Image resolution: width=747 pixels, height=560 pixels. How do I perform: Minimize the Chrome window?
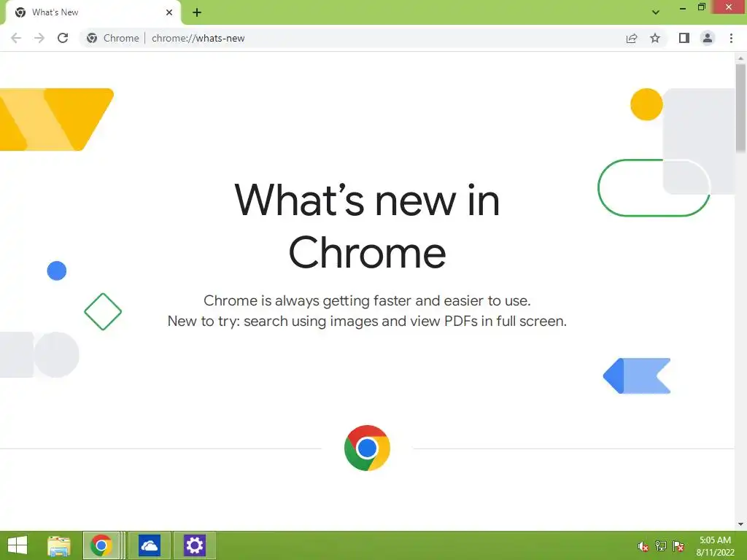tap(683, 7)
